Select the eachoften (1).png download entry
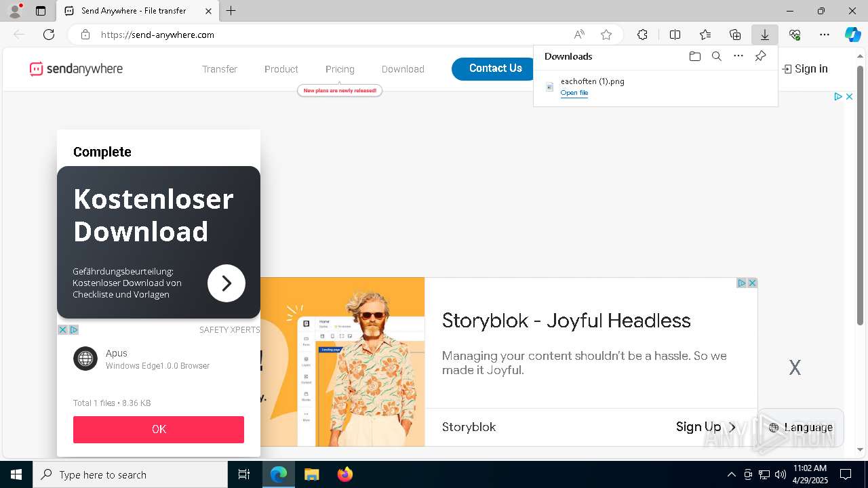868x488 pixels. pos(655,87)
